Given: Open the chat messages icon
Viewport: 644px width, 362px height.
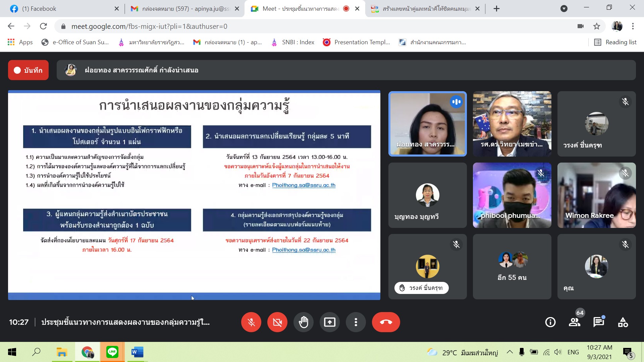Looking at the screenshot, I should point(598,322).
